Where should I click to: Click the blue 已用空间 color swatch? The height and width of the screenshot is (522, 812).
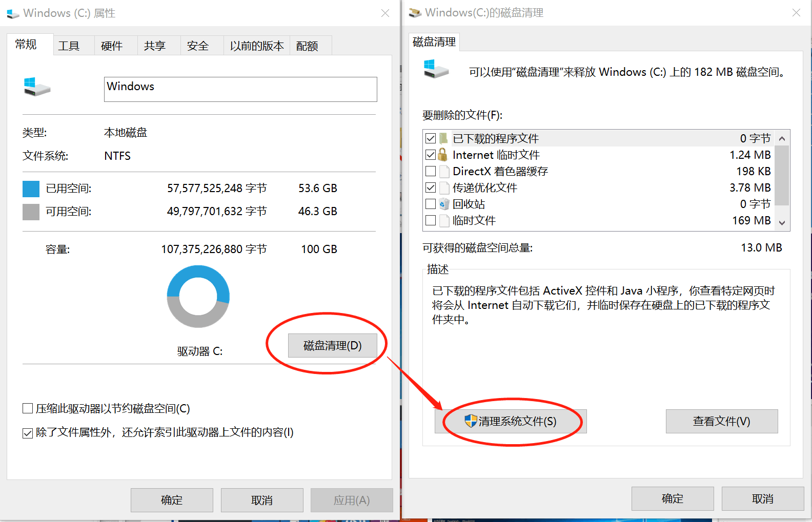point(31,189)
